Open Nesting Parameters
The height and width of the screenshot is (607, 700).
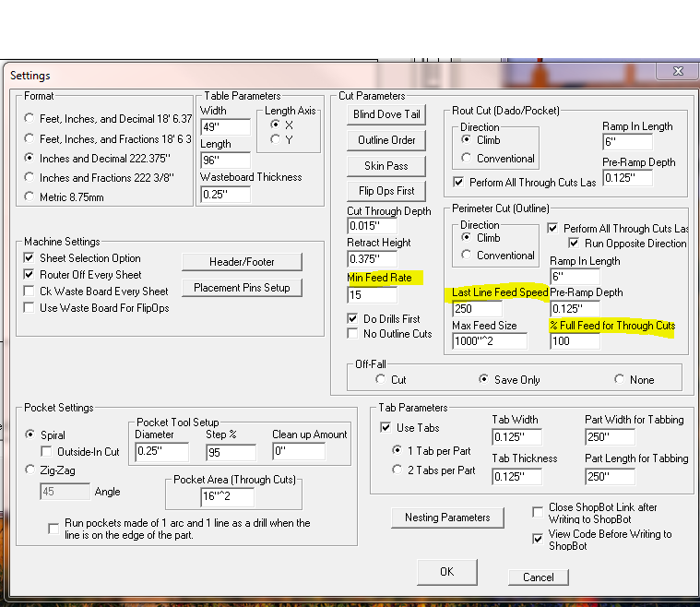pyautogui.click(x=447, y=518)
